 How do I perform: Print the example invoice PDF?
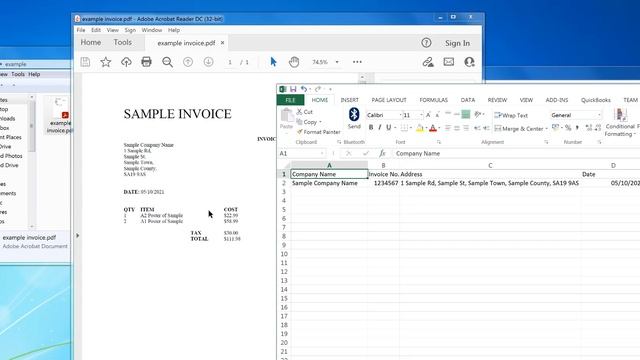coord(146,62)
